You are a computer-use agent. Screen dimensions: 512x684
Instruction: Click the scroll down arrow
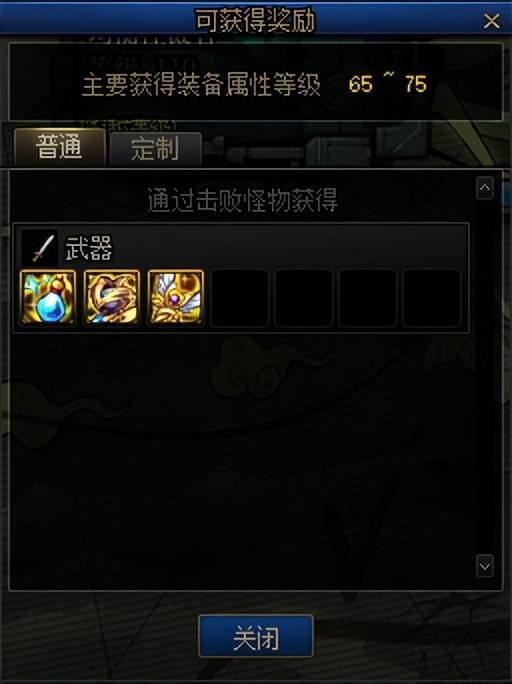pos(485,566)
